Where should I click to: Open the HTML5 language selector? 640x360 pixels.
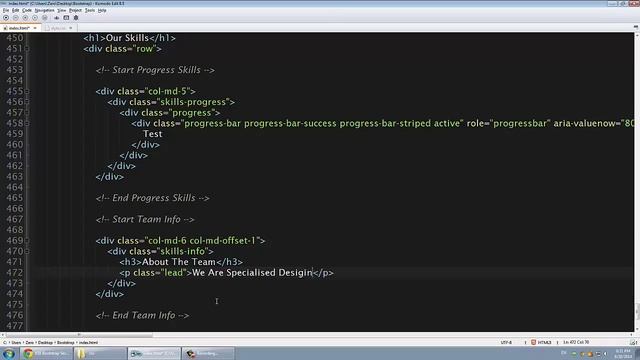[544, 342]
